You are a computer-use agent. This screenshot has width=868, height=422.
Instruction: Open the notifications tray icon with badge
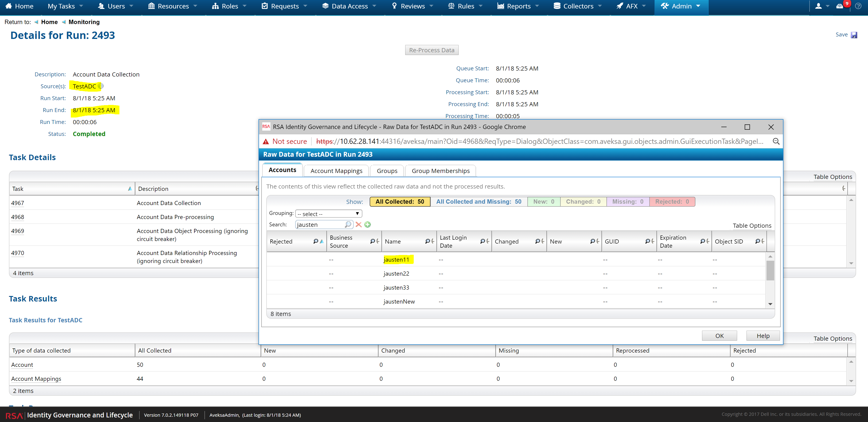[840, 6]
